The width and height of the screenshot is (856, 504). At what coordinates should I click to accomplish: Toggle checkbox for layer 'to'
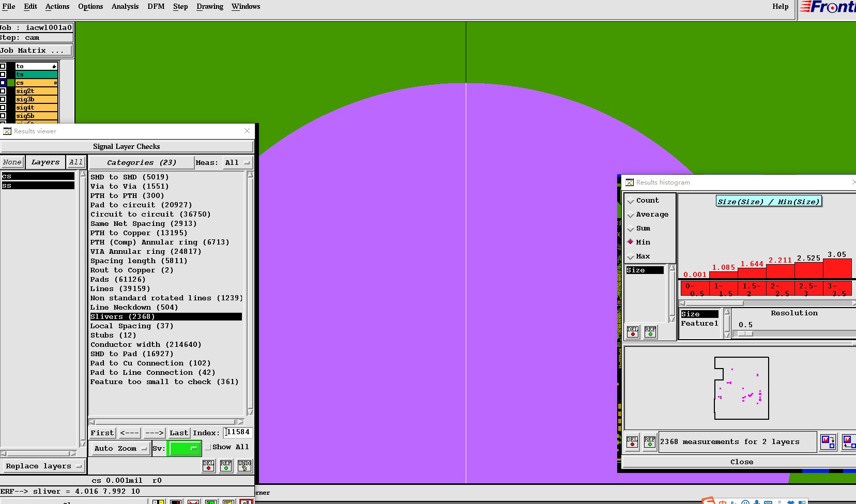click(x=3, y=66)
